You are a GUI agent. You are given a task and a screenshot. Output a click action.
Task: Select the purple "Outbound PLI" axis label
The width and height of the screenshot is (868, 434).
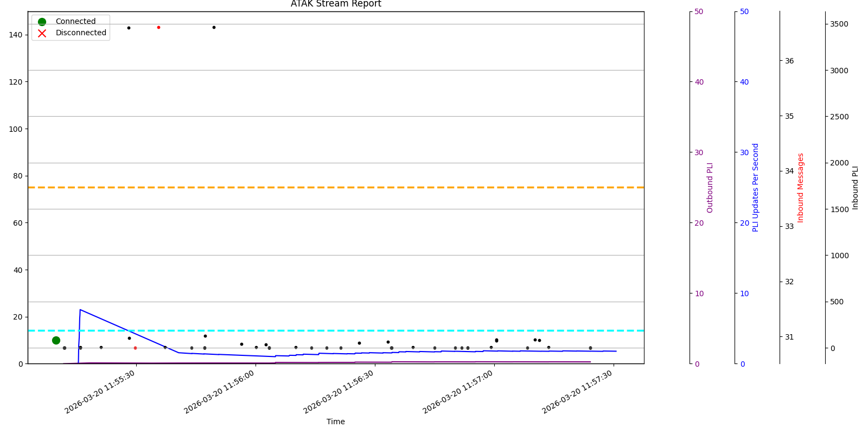[710, 188]
